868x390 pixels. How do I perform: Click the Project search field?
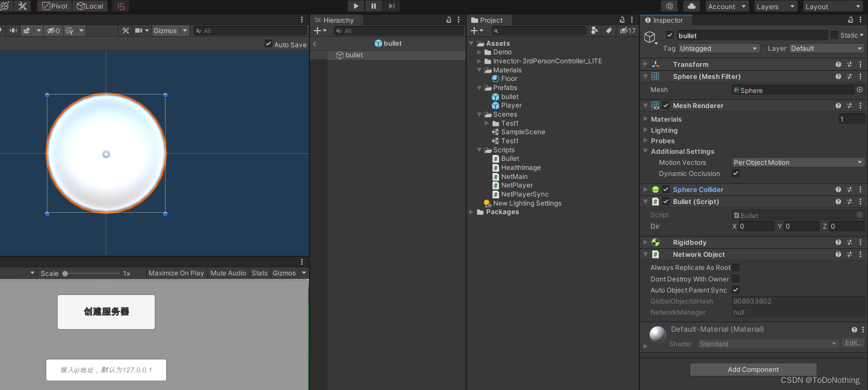click(x=538, y=31)
